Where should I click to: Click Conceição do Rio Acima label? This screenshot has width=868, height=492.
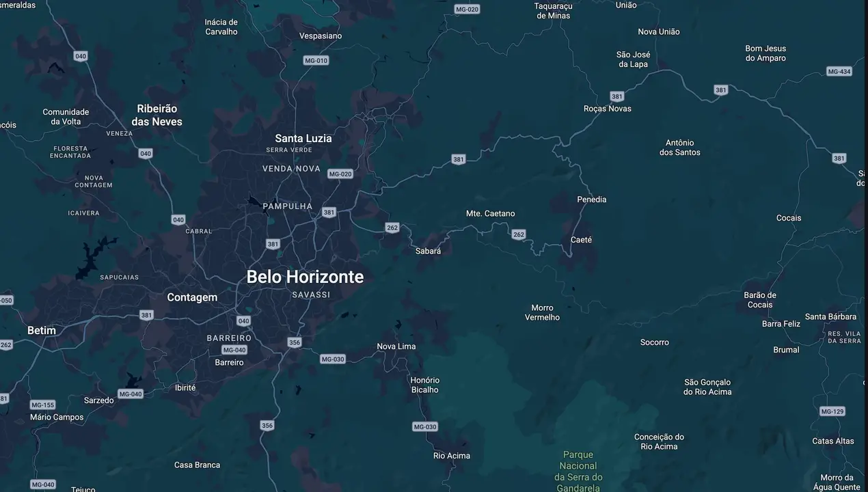(x=660, y=441)
